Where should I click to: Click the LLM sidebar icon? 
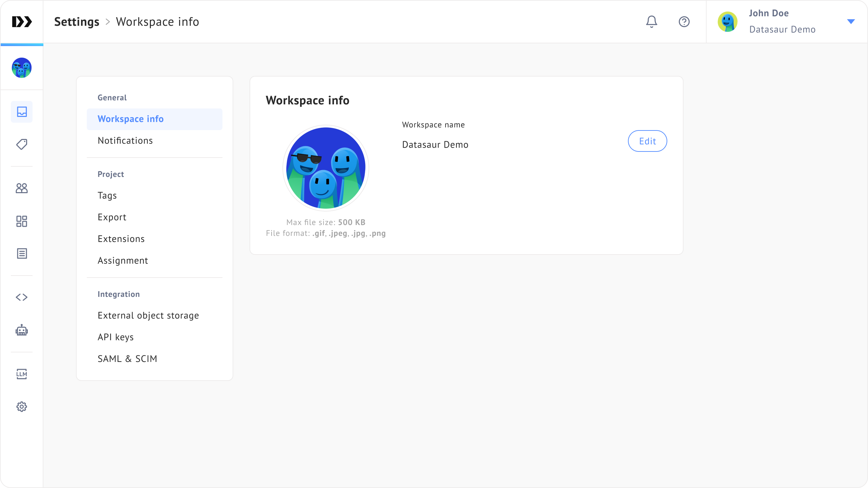pos(22,374)
